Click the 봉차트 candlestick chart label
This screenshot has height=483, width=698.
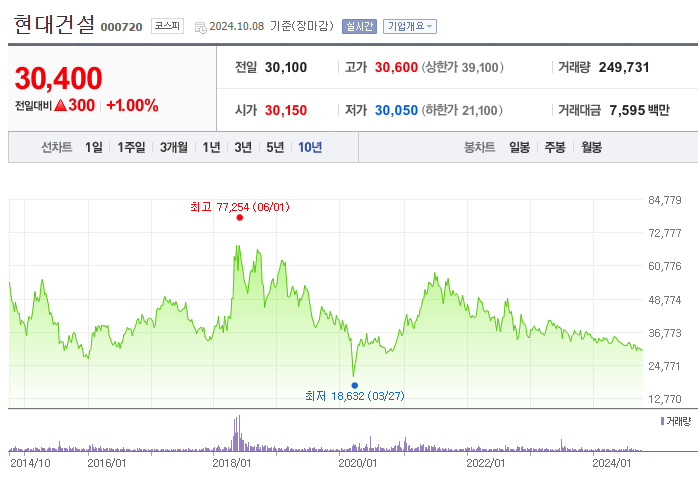pos(479,147)
